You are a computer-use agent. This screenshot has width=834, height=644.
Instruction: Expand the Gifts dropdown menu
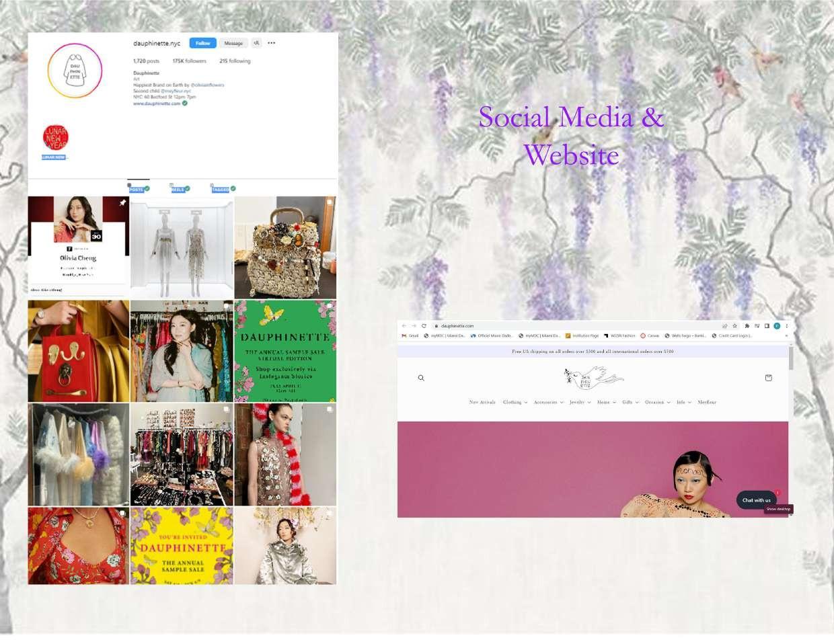630,402
